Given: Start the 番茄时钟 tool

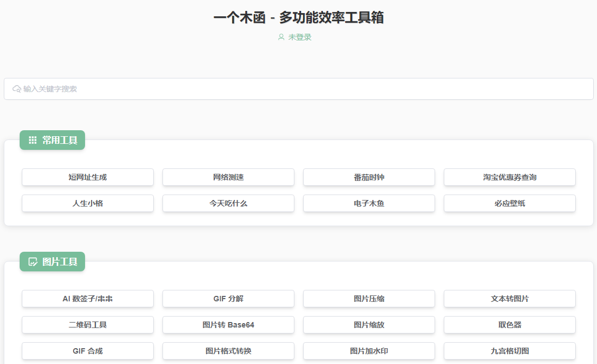Looking at the screenshot, I should point(369,177).
